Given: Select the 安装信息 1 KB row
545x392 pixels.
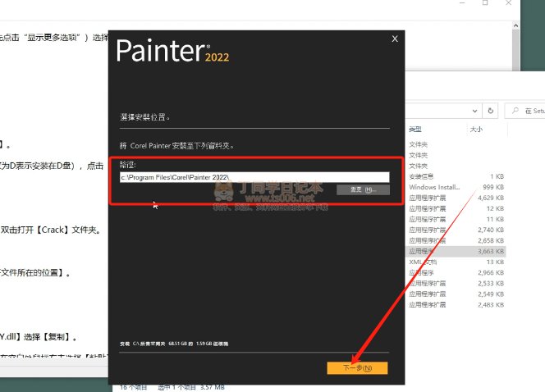Looking at the screenshot, I should point(456,176).
